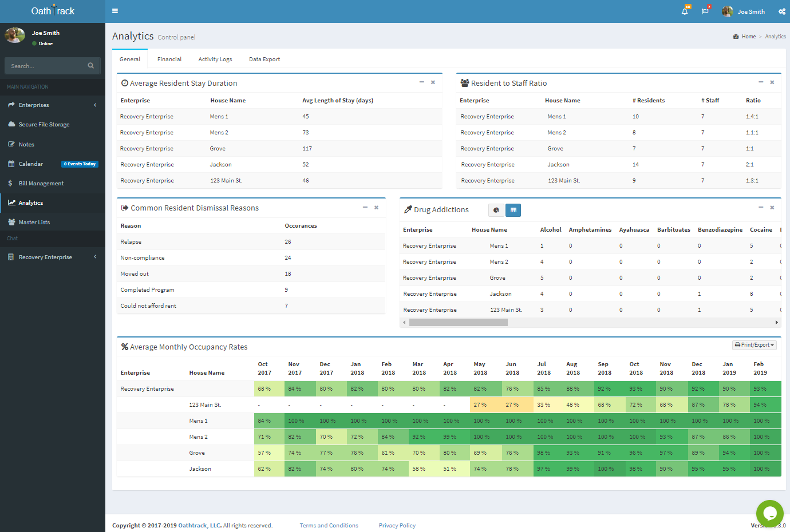Viewport: 790px width, 532px height.
Task: Select Could not afford rent row
Action: (x=251, y=306)
